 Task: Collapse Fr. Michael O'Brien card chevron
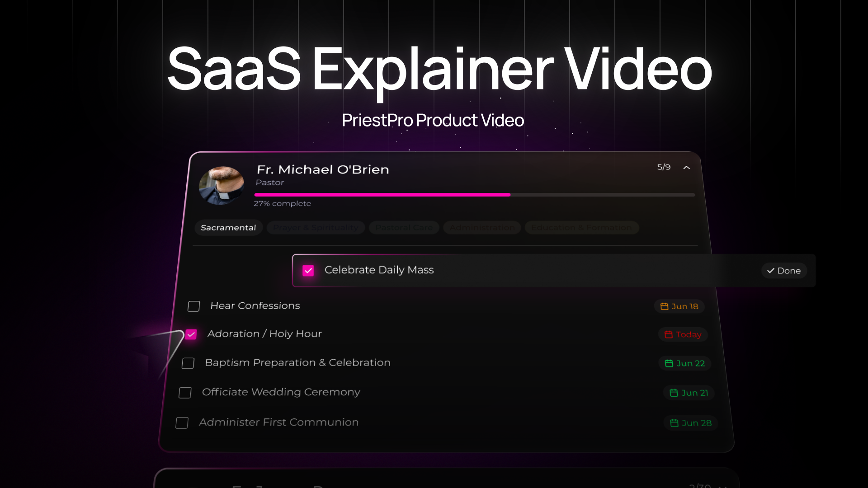coord(687,168)
